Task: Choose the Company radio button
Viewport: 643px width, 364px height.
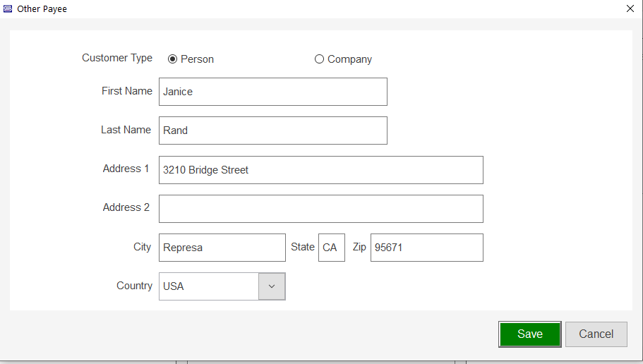Action: (x=319, y=59)
